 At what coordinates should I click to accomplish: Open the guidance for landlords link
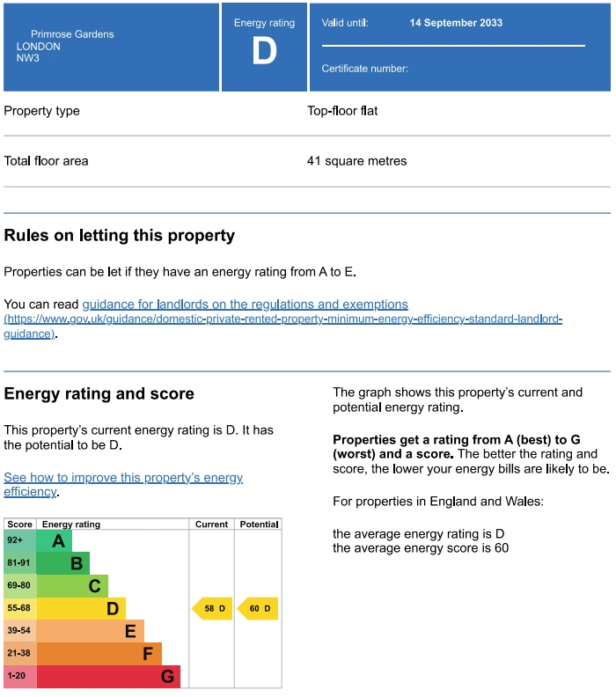pyautogui.click(x=245, y=304)
